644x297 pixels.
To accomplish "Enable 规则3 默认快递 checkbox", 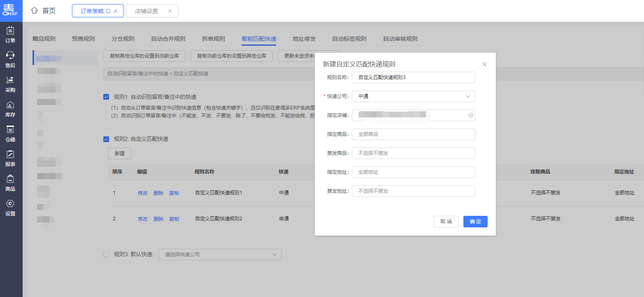I will coord(106,254).
